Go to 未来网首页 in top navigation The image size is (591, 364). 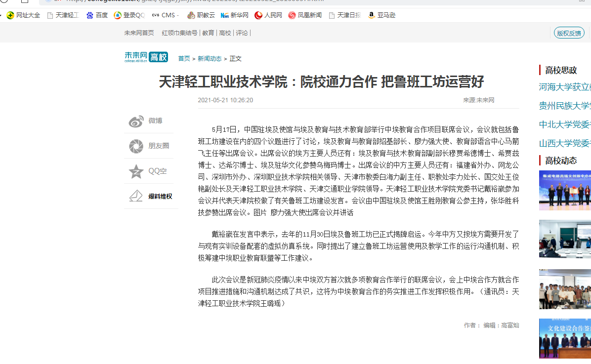(x=139, y=33)
